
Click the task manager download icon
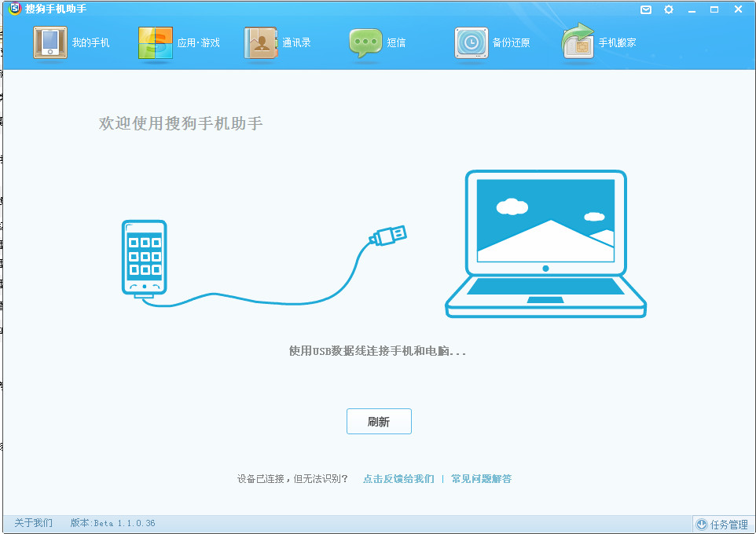tap(702, 525)
